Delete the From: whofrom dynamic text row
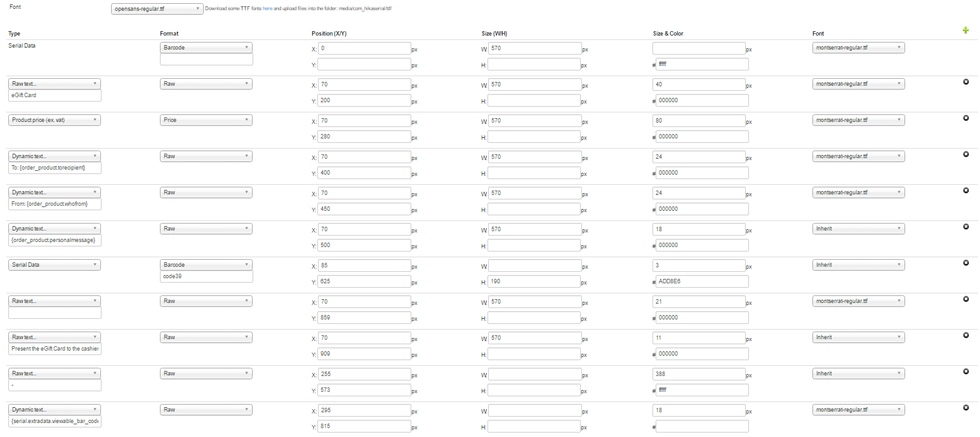Image resolution: width=980 pixels, height=437 pixels. (965, 191)
